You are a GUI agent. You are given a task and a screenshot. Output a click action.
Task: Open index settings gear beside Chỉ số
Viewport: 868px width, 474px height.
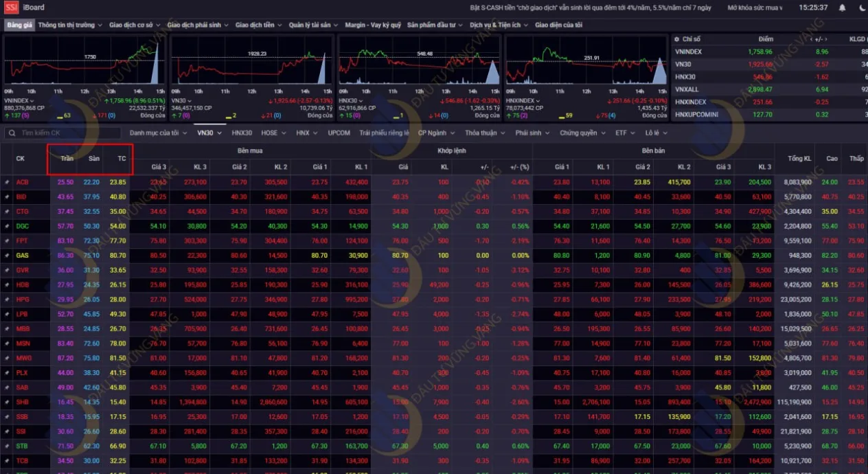tap(676, 39)
